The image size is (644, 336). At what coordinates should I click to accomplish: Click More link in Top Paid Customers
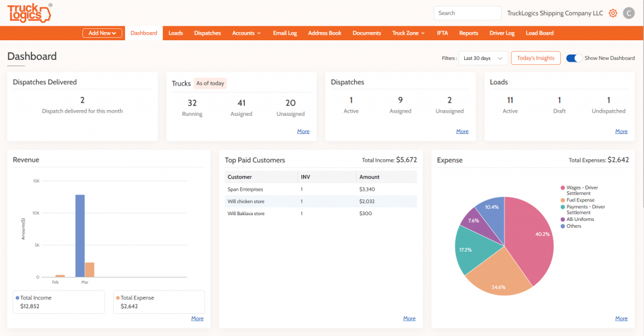pos(409,318)
